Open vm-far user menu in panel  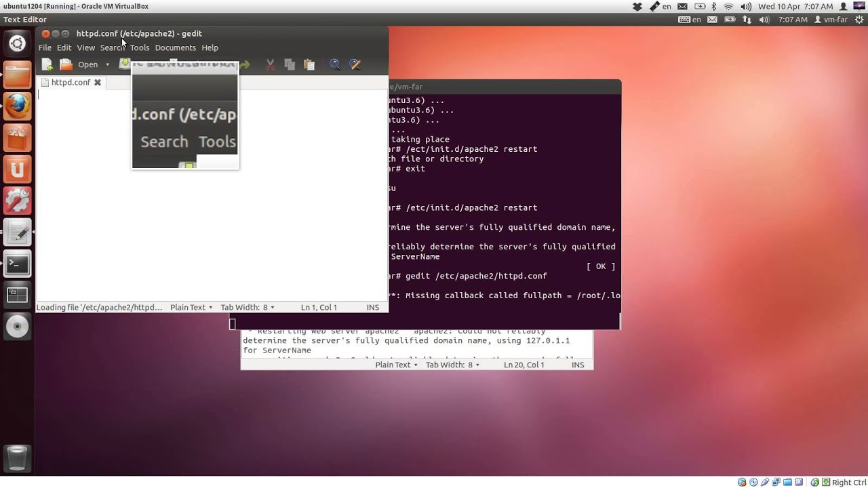click(x=831, y=20)
